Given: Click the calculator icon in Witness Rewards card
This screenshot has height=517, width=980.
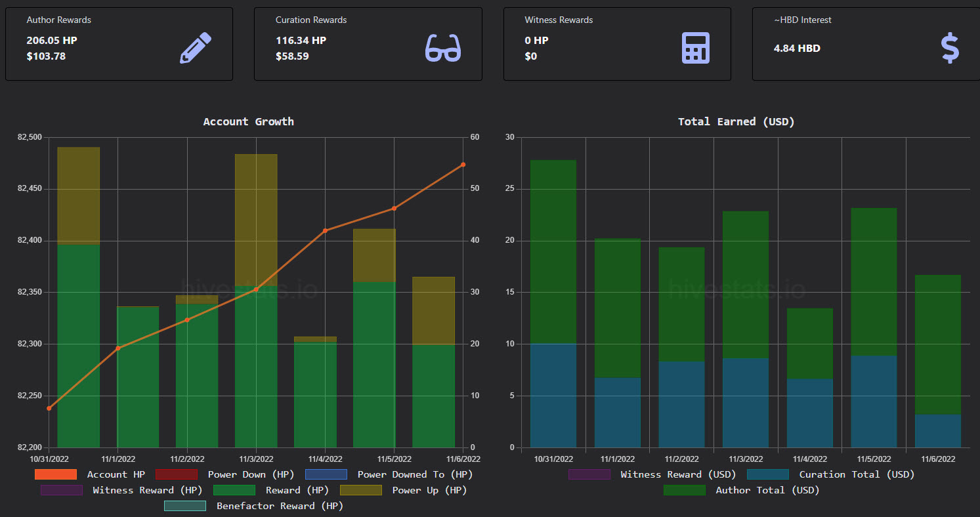Looking at the screenshot, I should (x=696, y=48).
